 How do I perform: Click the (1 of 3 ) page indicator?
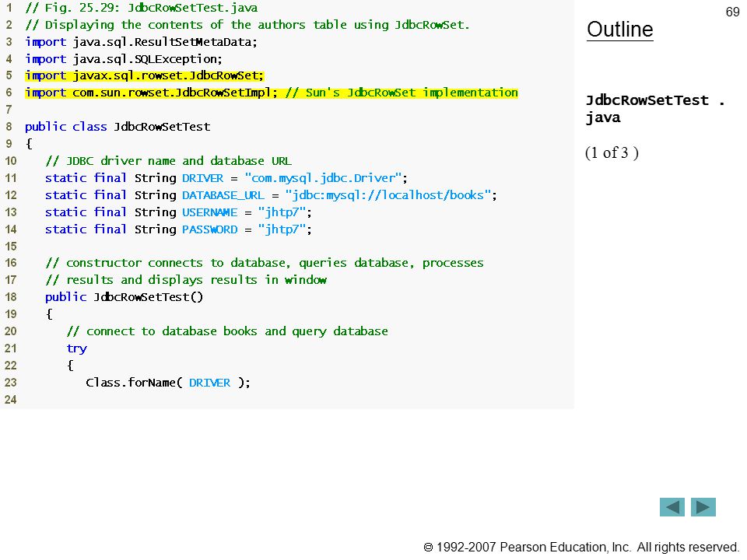612,153
